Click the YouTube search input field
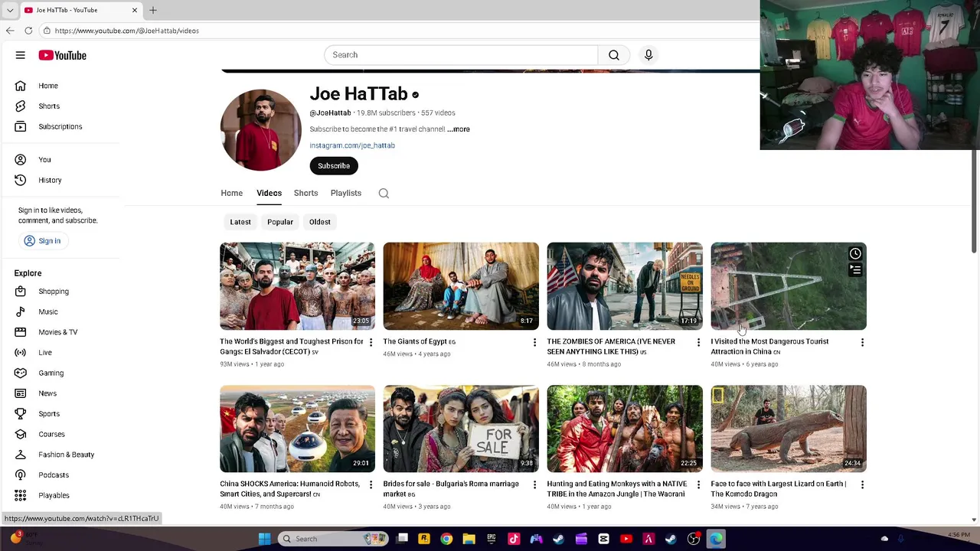The image size is (980, 551). click(x=461, y=55)
